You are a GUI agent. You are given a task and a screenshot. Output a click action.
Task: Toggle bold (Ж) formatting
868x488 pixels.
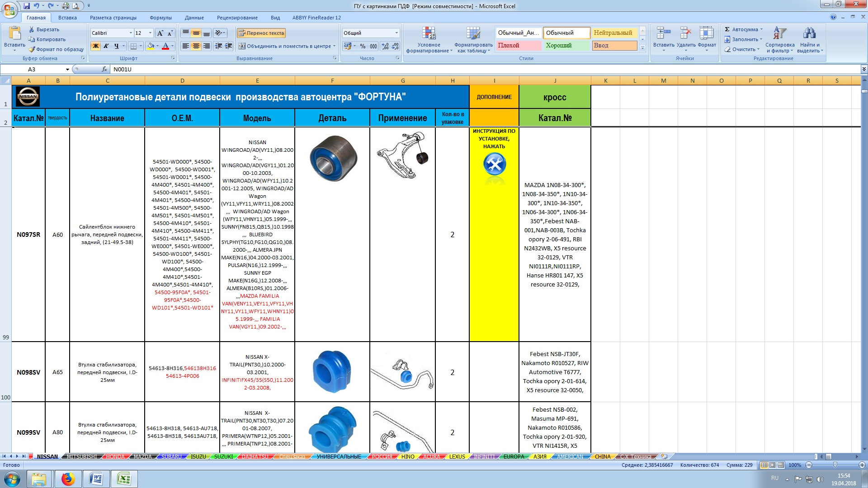pyautogui.click(x=95, y=46)
